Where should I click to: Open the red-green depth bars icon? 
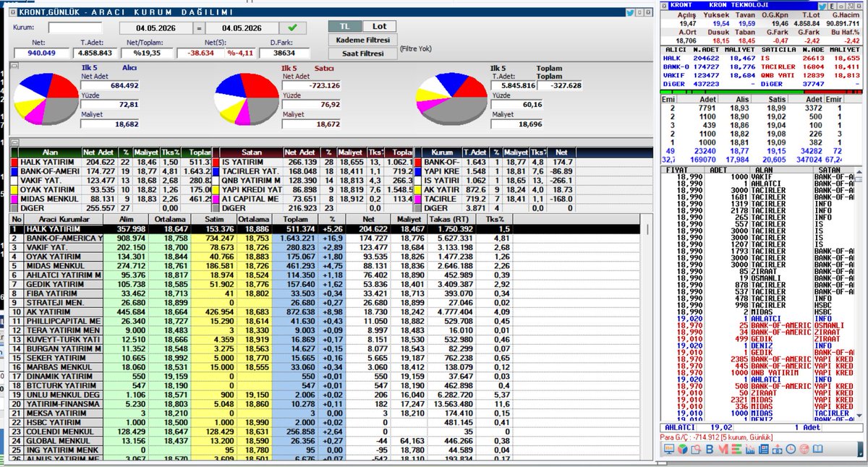click(x=736, y=449)
